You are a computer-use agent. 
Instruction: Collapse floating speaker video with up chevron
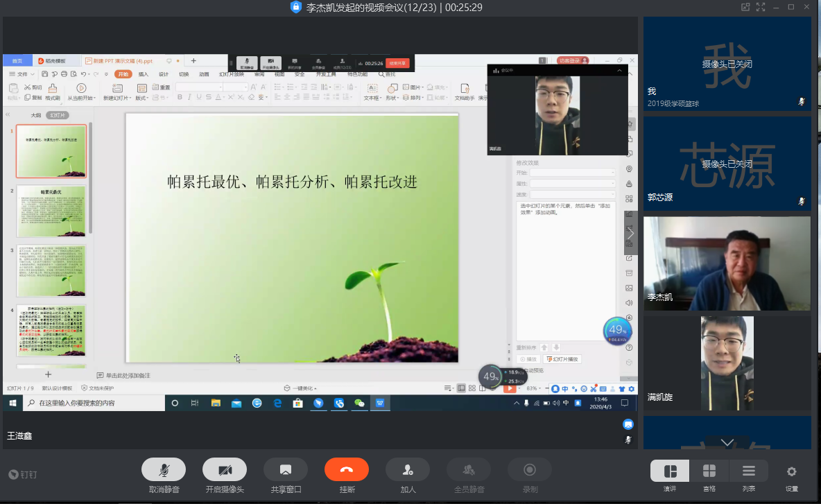coord(619,71)
